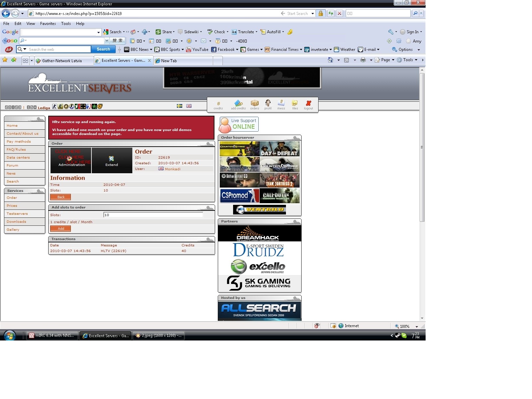Expand the Financial Times dropdown
This screenshot has width=532, height=399.
301,50
